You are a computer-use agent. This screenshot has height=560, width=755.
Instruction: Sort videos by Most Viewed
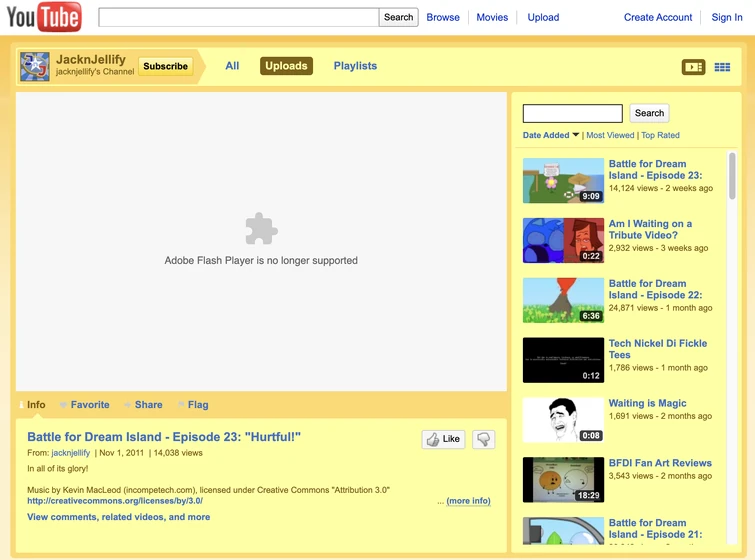610,135
